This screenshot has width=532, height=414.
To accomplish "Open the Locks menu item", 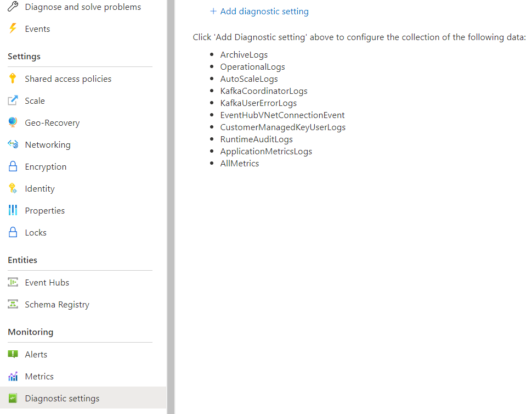I will pyautogui.click(x=36, y=233).
